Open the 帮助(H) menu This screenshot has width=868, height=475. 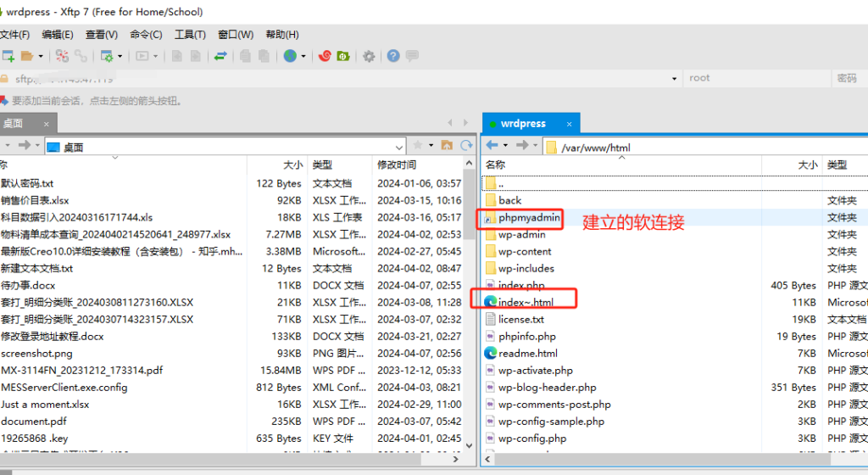tap(282, 34)
